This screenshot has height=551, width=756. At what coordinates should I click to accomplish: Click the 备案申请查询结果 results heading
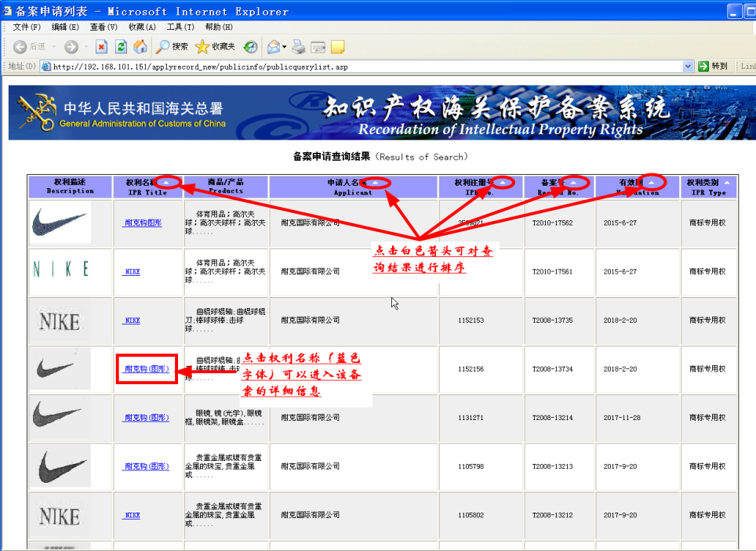[332, 156]
